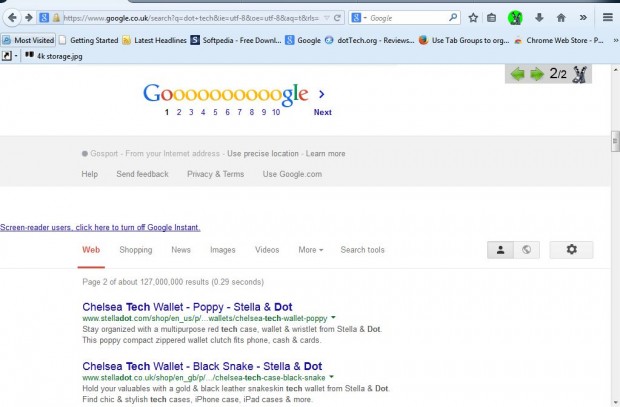Switch to the Videos tab
Image resolution: width=620 pixels, height=407 pixels.
267,250
